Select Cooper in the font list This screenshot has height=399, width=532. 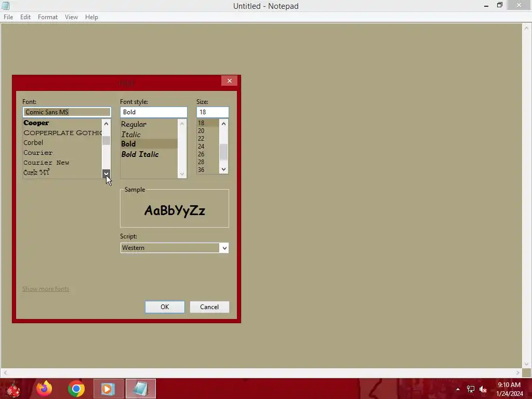point(62,123)
